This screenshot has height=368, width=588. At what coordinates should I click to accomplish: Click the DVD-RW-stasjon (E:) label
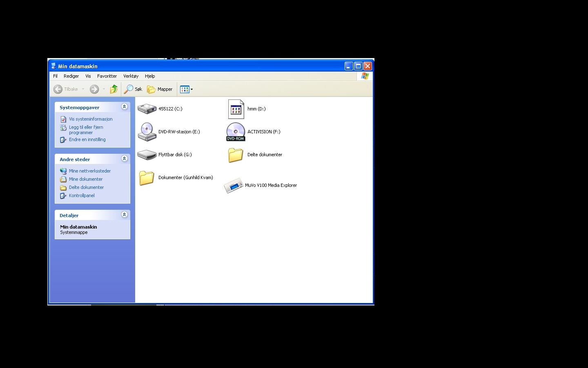point(179,132)
